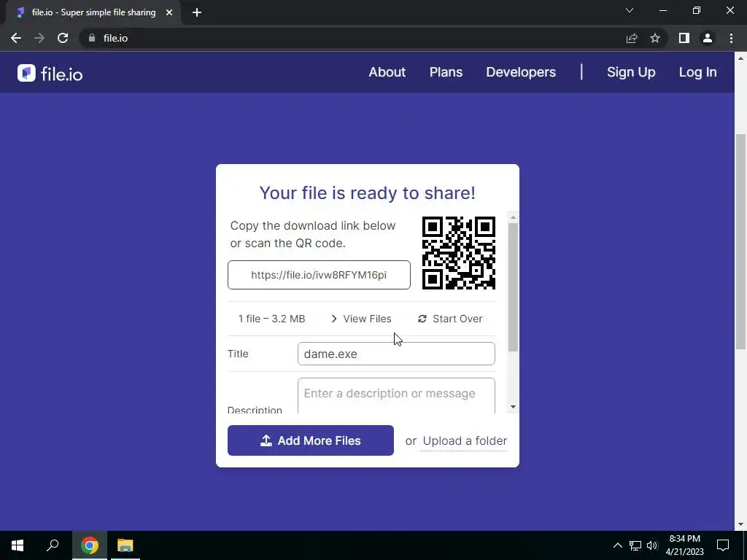Click the browser forward arrow
This screenshot has width=747, height=560.
pos(39,38)
